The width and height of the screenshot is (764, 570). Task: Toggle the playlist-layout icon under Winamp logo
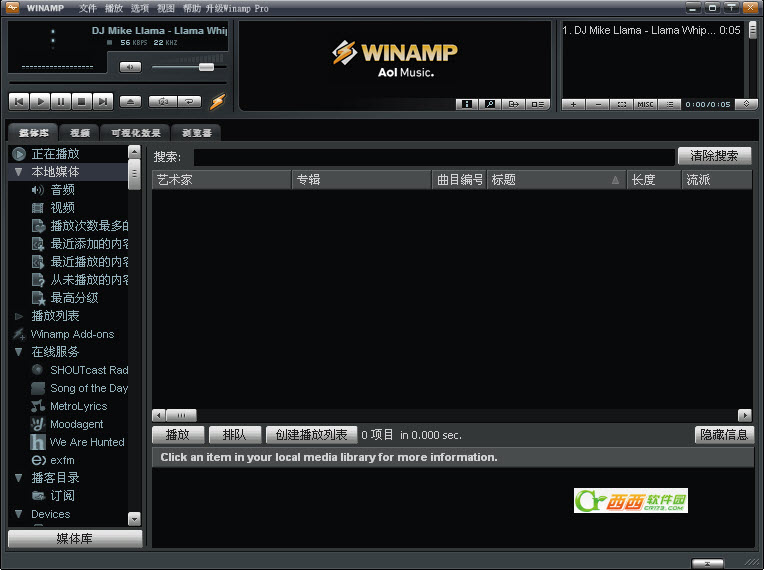538,104
